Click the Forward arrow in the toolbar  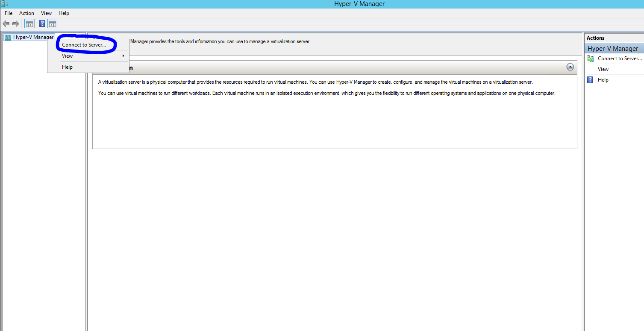[16, 23]
